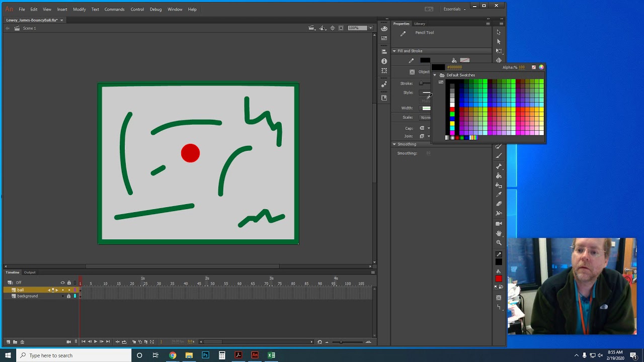Screen dimensions: 644x362
Task: Select the Selection arrow tool
Action: (x=499, y=32)
